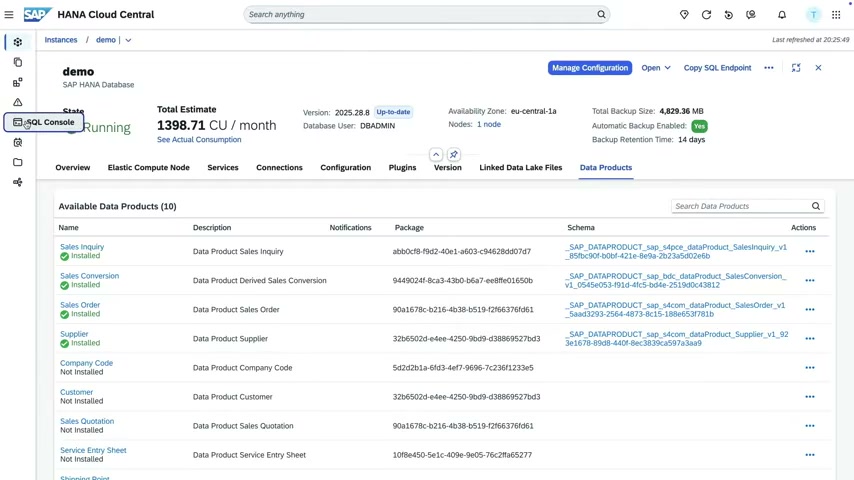Switch to the Plugins tab
The width and height of the screenshot is (854, 480).
(x=402, y=167)
